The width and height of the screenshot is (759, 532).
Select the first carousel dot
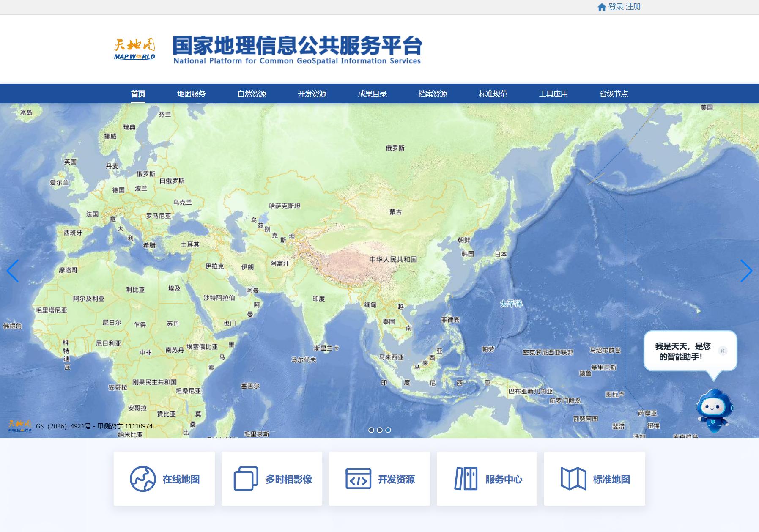pos(371,430)
